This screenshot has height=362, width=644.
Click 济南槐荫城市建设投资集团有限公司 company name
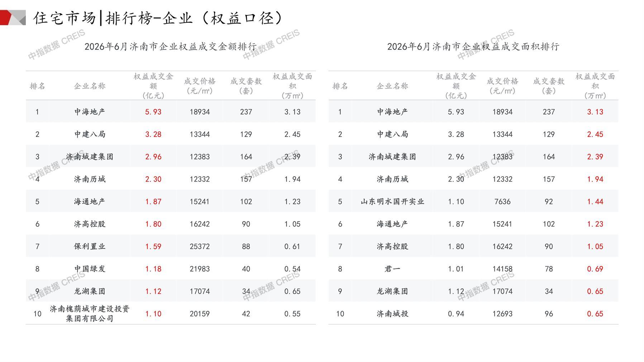point(90,314)
